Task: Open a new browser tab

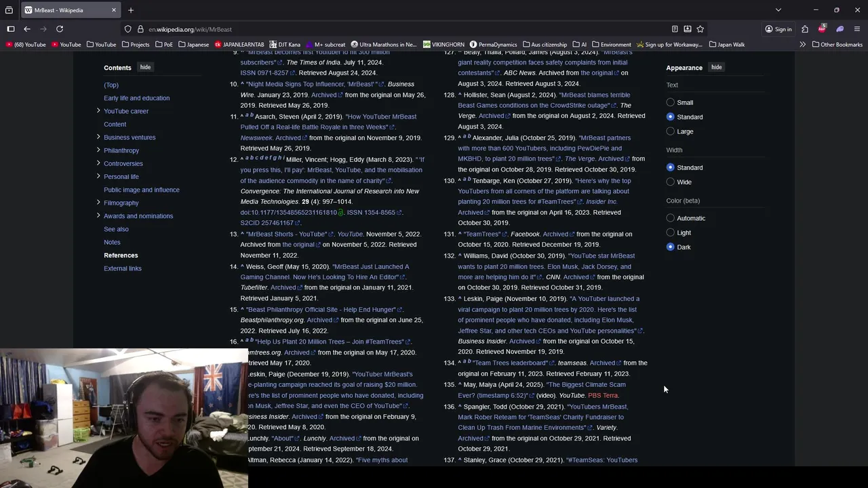Action: (131, 10)
